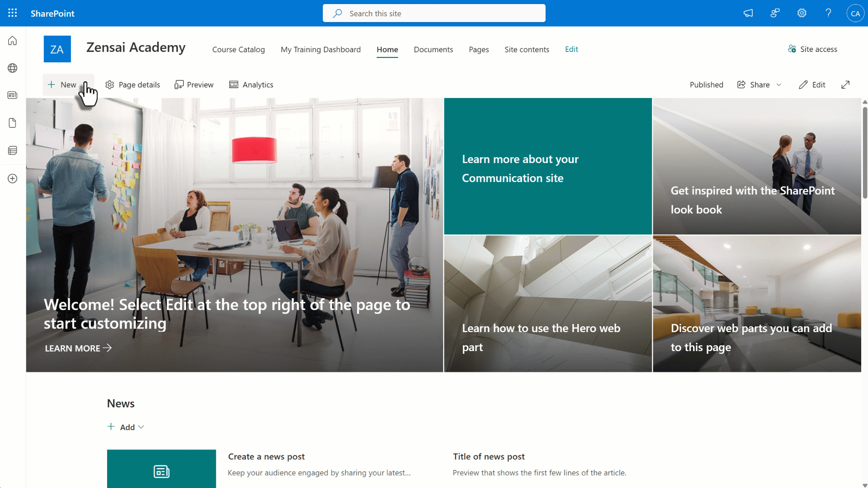Screen dimensions: 868x488
Task: Click the News section heading
Action: click(121, 404)
